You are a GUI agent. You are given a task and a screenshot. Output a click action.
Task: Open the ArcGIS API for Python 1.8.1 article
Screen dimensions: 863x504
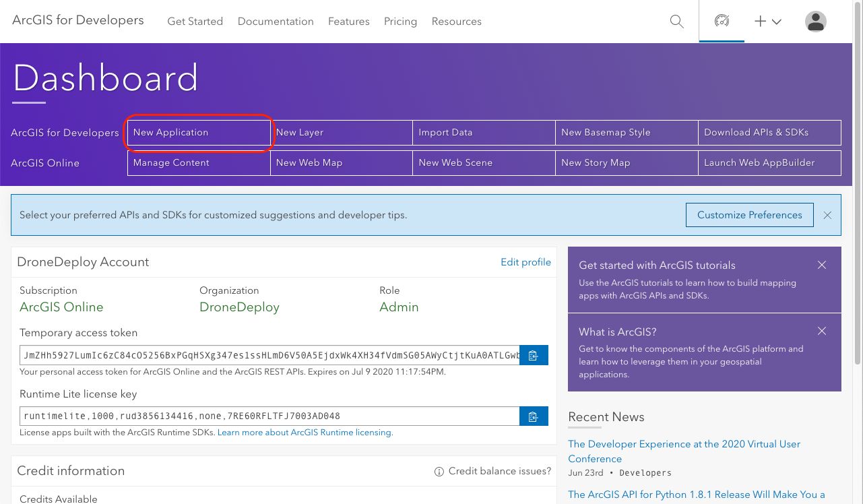(x=697, y=495)
